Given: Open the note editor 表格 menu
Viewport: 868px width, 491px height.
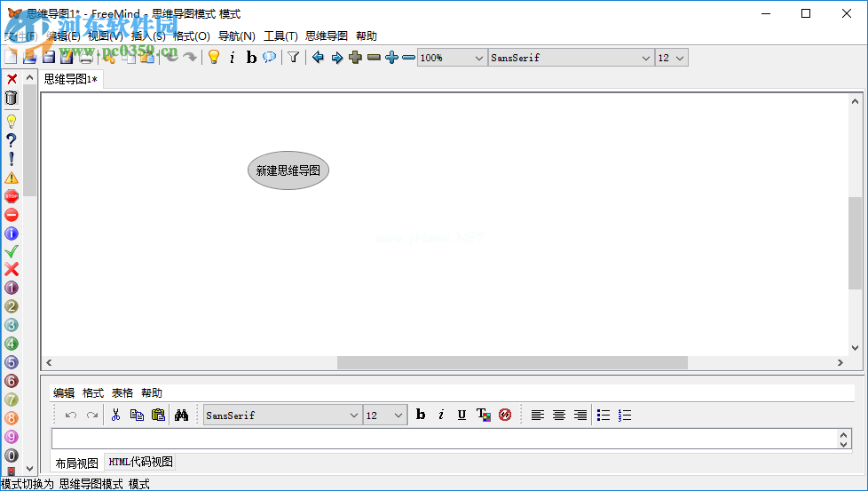Looking at the screenshot, I should [122, 393].
